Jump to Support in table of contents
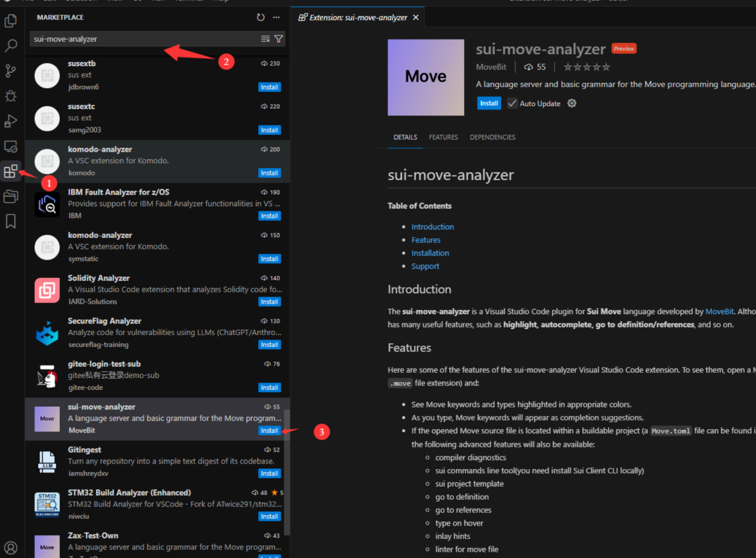 click(425, 266)
